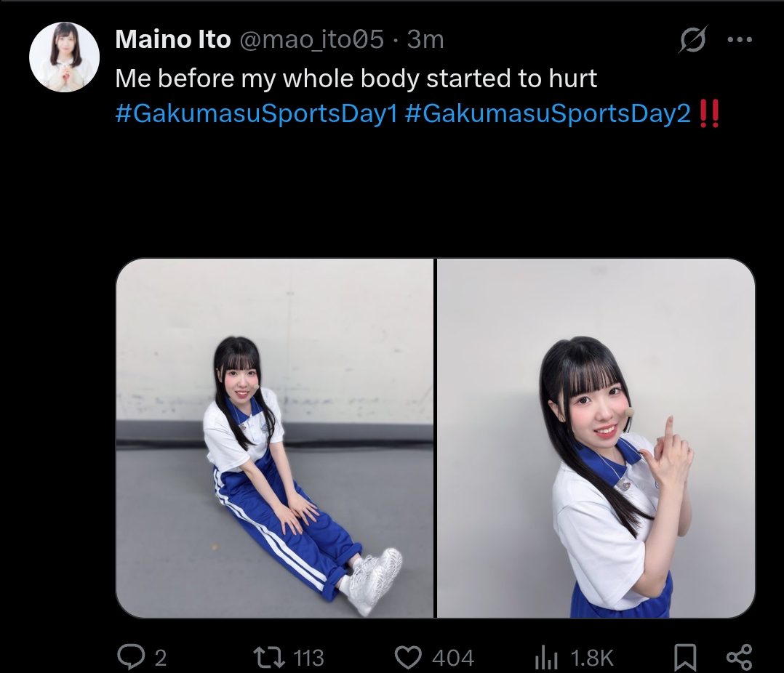Open view analytics bar chart icon
Image resolution: width=784 pixels, height=673 pixels.
[546, 658]
